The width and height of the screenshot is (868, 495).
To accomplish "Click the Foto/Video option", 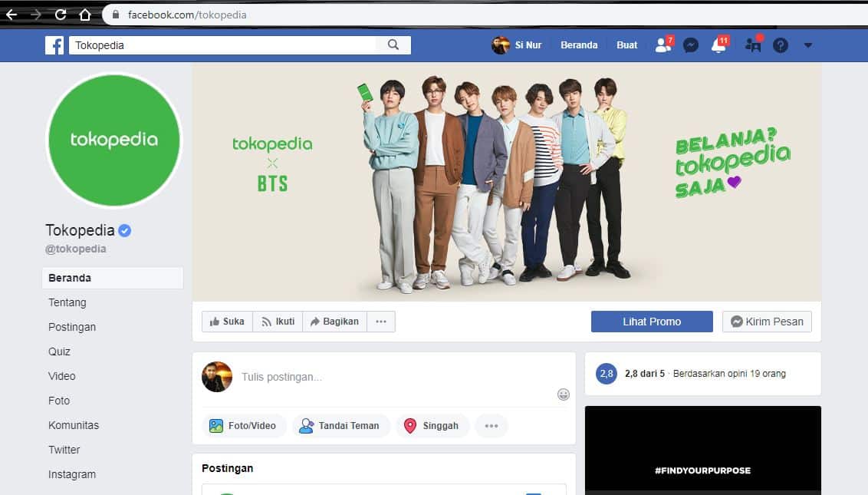I will pos(244,426).
